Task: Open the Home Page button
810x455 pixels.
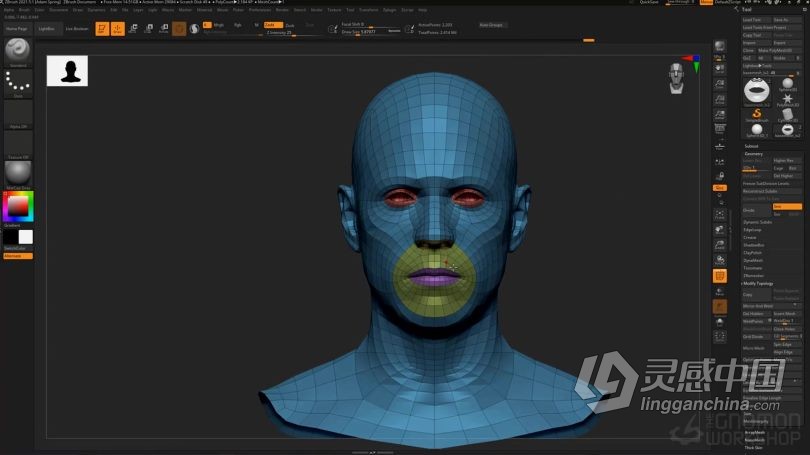Action: click(17, 29)
